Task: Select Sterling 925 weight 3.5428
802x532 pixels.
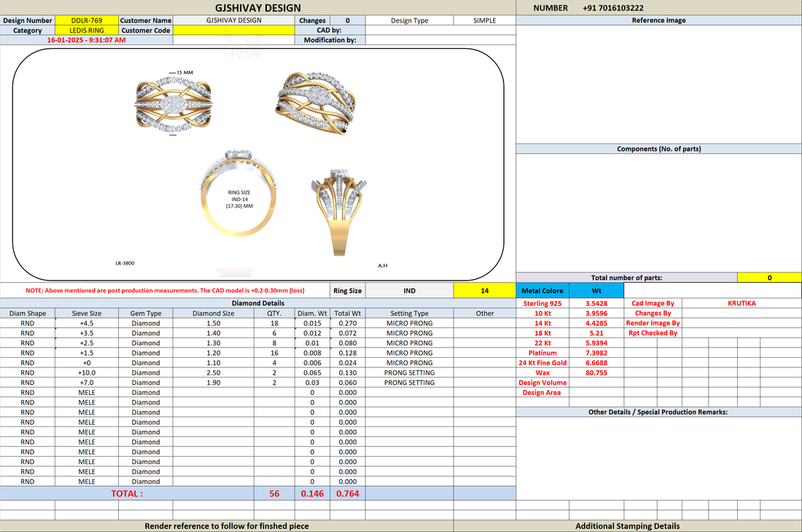Action: [x=596, y=303]
